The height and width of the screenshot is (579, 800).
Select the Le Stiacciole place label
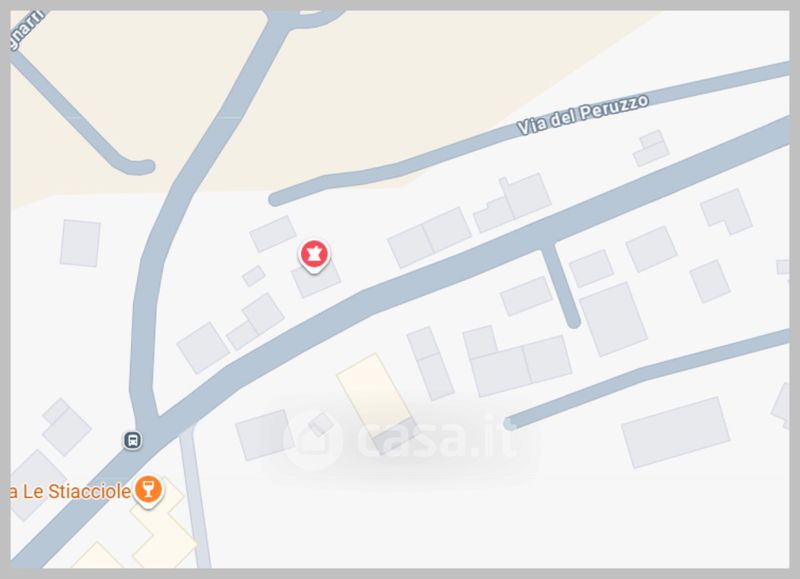pyautogui.click(x=70, y=492)
